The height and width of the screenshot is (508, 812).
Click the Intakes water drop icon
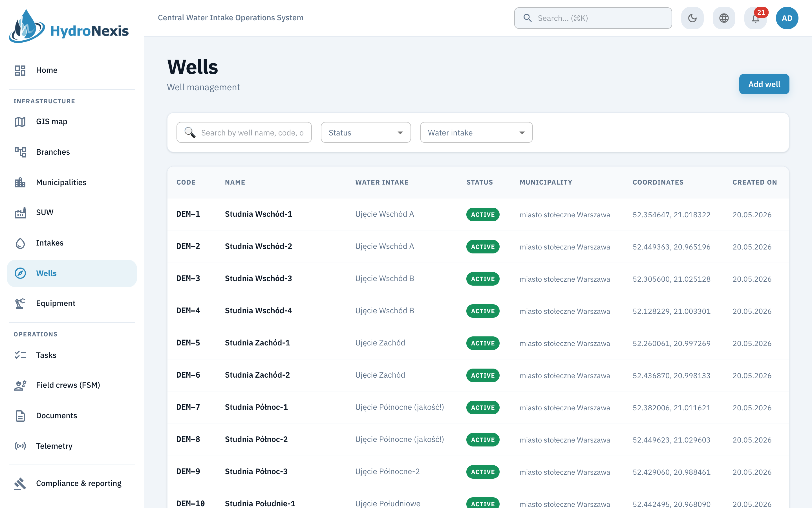pos(20,243)
